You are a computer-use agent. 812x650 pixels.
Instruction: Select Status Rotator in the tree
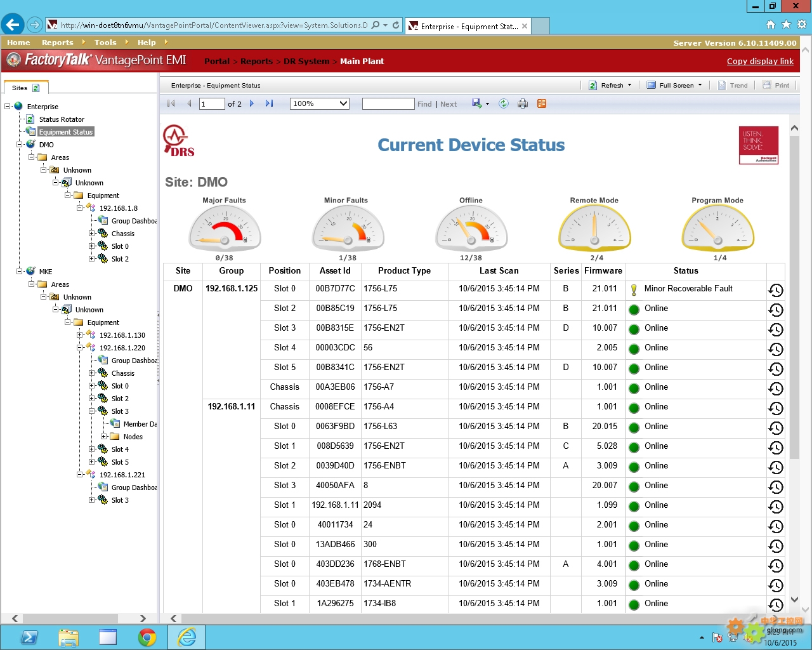pyautogui.click(x=62, y=119)
